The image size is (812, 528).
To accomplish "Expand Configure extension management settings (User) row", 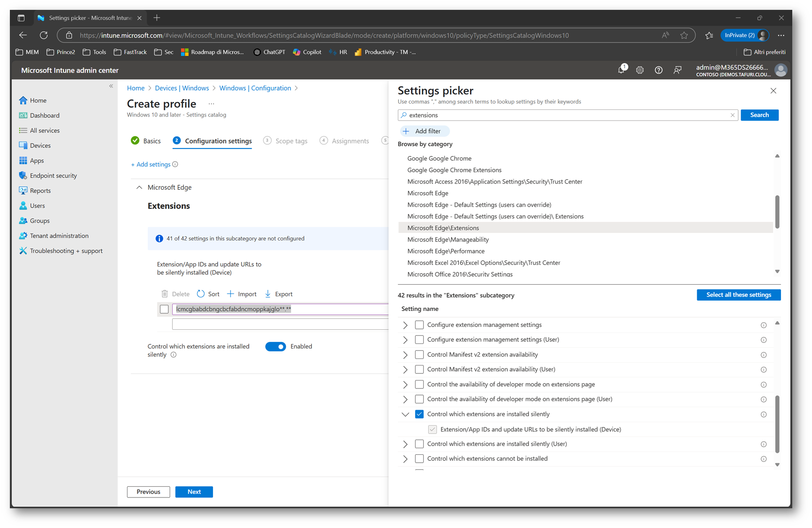I will (x=405, y=340).
